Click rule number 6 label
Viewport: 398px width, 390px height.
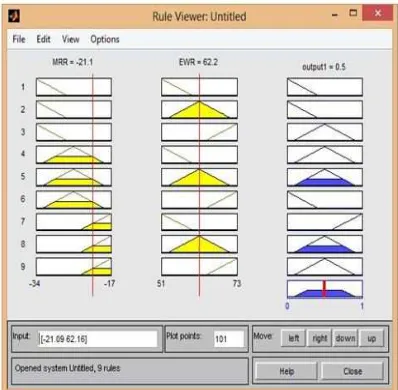tap(23, 199)
